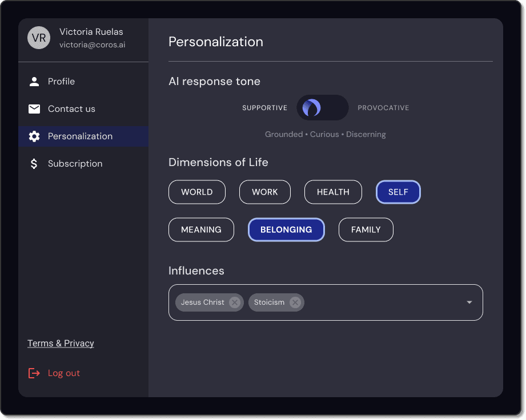Click the victoria@coros.ai email text
The height and width of the screenshot is (420, 526).
coord(93,45)
